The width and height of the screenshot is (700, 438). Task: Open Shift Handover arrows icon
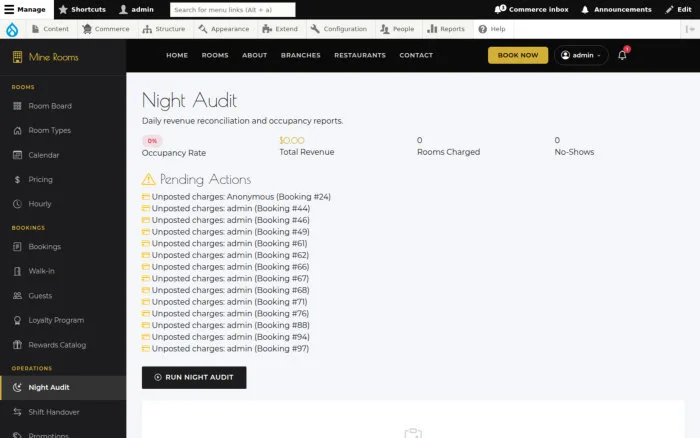click(x=17, y=412)
